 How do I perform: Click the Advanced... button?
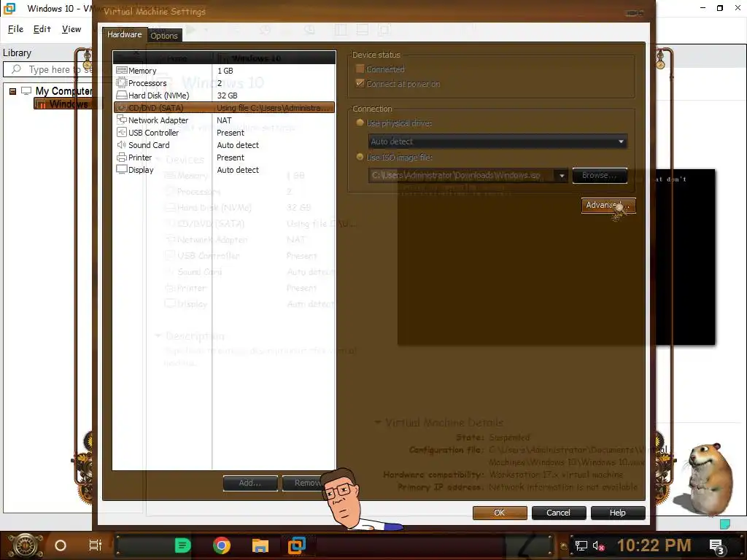tap(608, 205)
